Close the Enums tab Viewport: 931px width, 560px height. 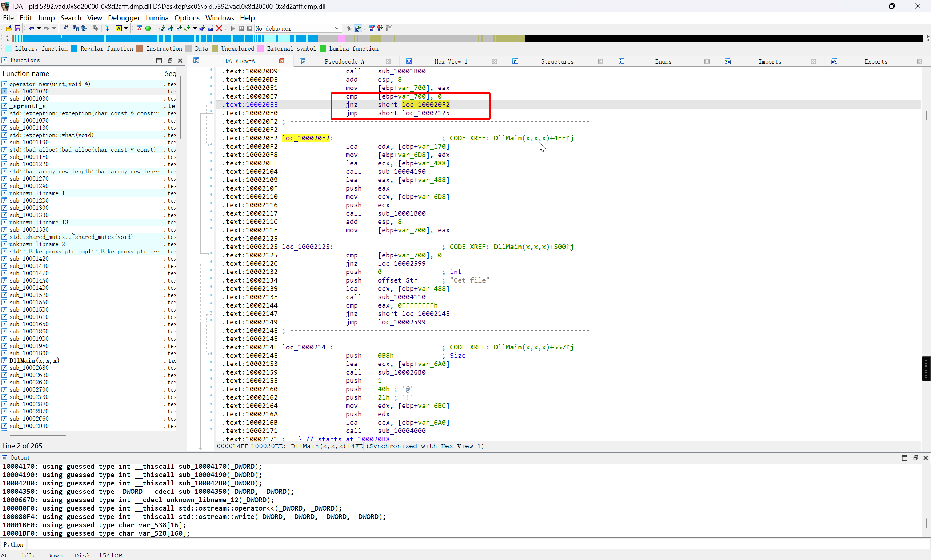(707, 61)
